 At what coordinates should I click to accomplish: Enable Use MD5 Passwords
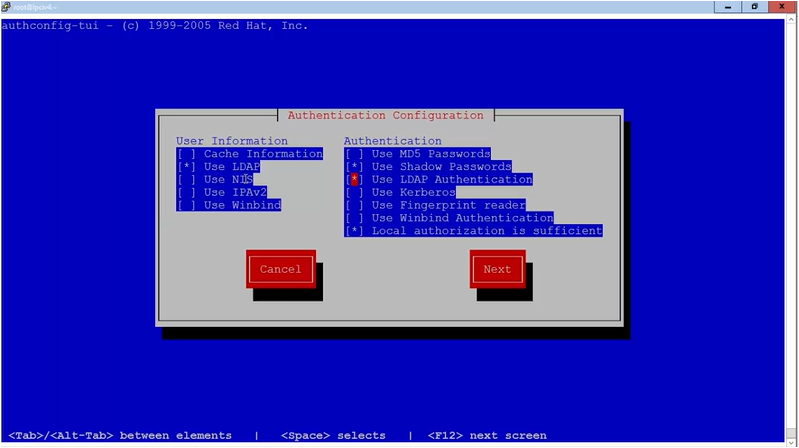click(x=354, y=154)
